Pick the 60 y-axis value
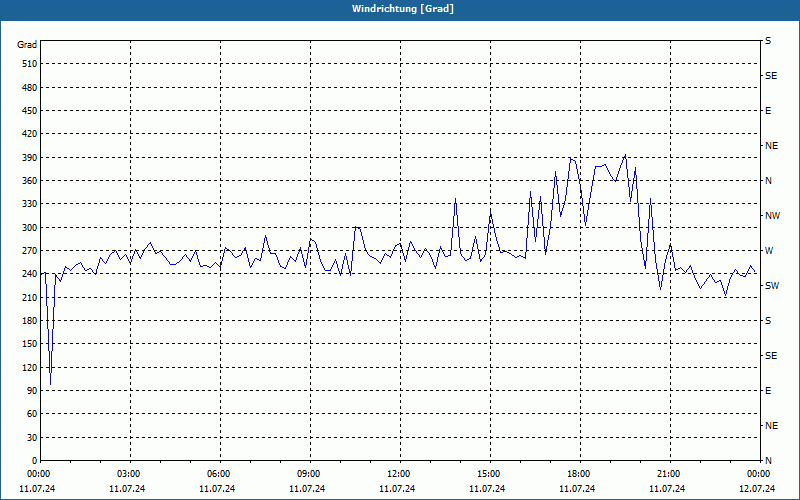800x500 pixels. [31, 414]
